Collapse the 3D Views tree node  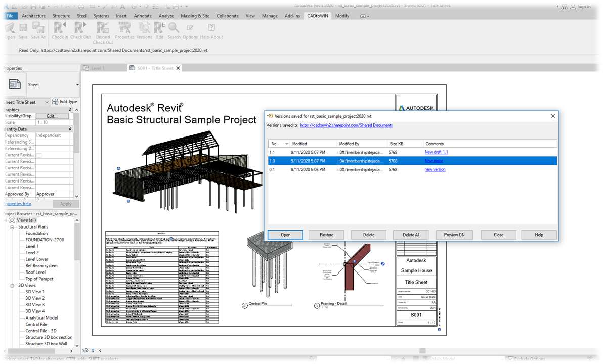pyautogui.click(x=12, y=286)
